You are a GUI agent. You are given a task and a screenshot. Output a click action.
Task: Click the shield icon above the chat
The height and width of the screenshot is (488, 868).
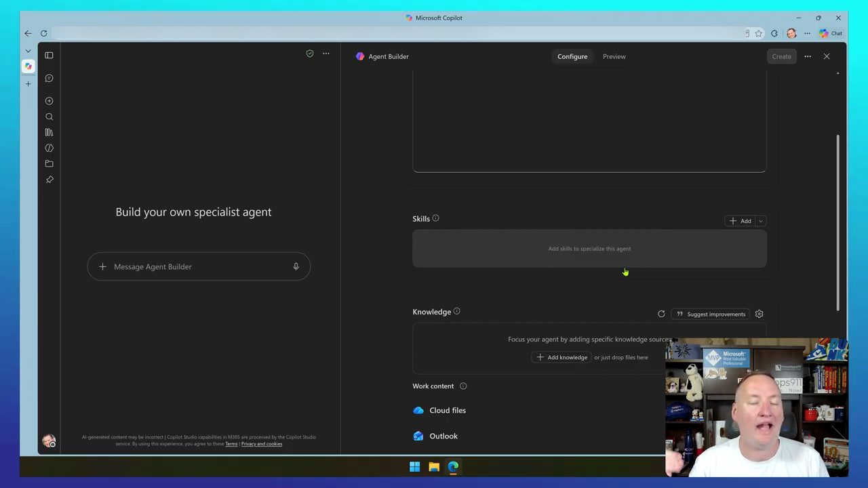click(x=310, y=54)
